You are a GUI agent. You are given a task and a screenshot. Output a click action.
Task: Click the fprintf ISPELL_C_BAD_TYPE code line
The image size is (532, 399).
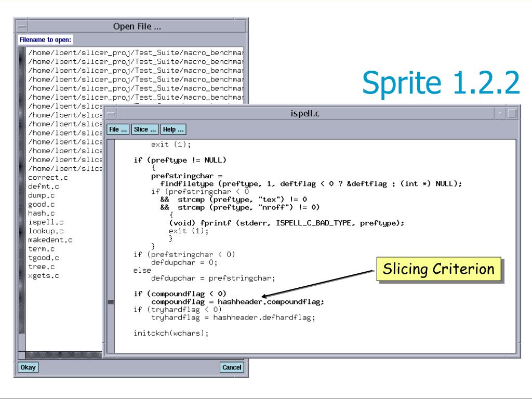pos(287,223)
